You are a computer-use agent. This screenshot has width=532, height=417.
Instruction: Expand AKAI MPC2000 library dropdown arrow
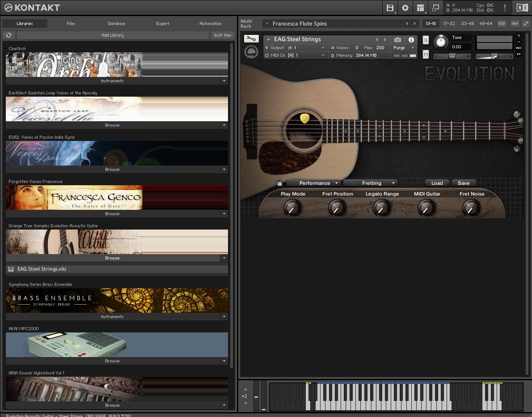(224, 361)
